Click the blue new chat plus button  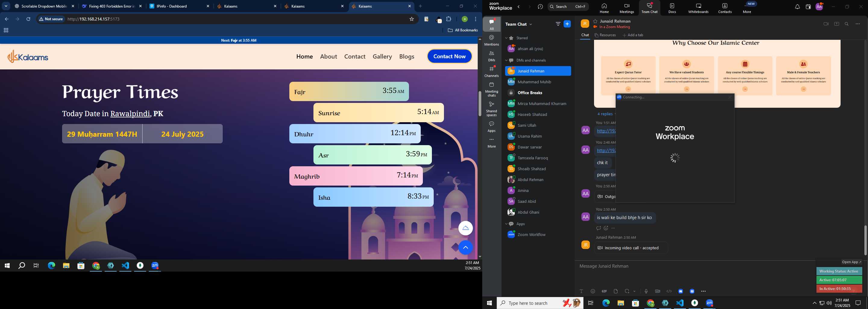[567, 24]
